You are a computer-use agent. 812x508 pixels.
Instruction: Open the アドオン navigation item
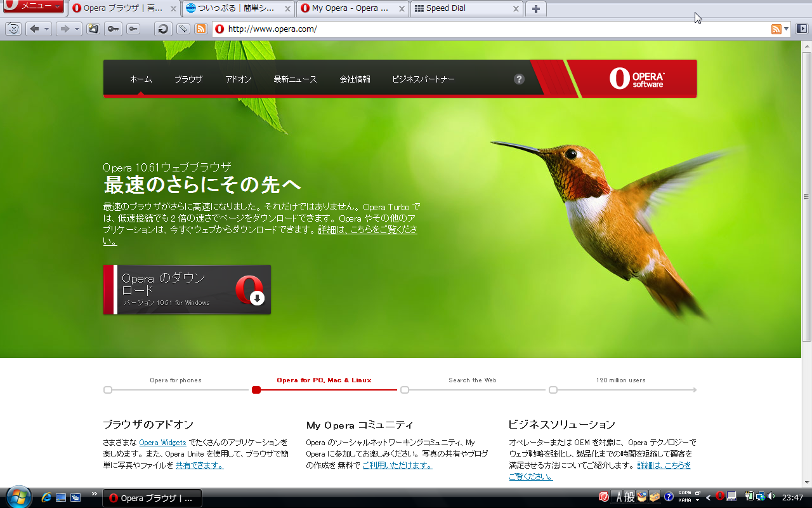pos(238,79)
